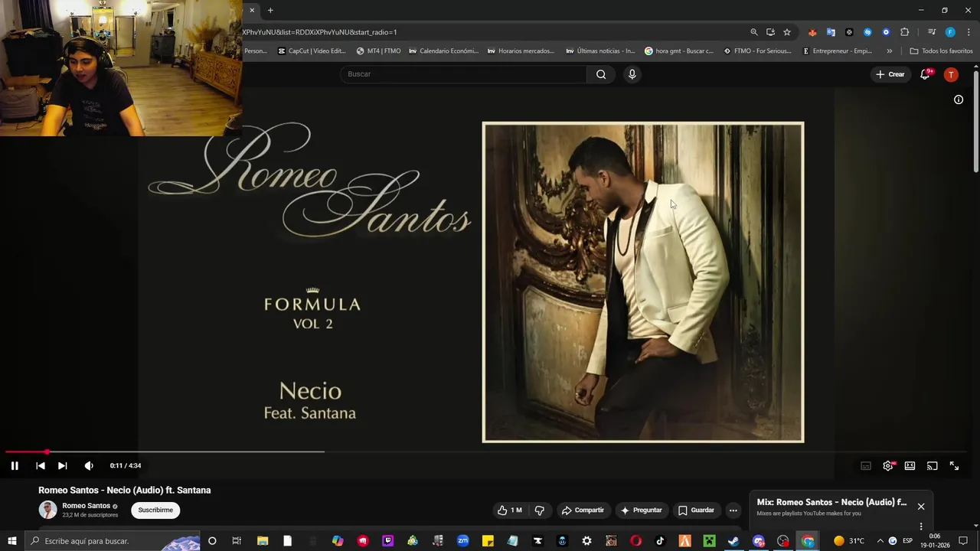Viewport: 980px width, 551px height.
Task: Enter fullscreen mode in the player
Action: [954, 465]
